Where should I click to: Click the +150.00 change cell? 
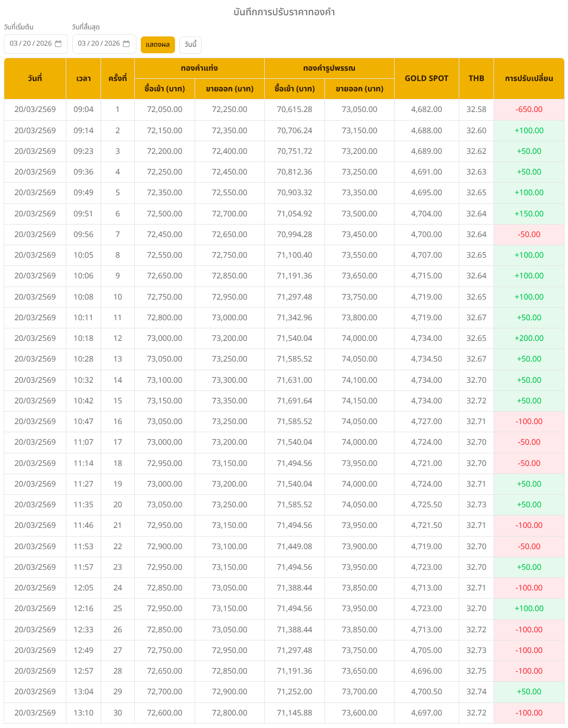coord(529,214)
